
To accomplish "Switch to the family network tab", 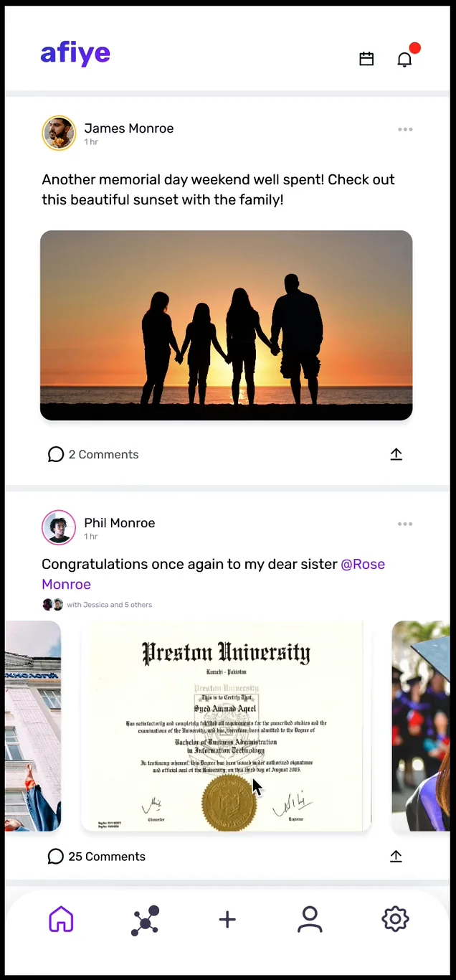I will pyautogui.click(x=145, y=920).
